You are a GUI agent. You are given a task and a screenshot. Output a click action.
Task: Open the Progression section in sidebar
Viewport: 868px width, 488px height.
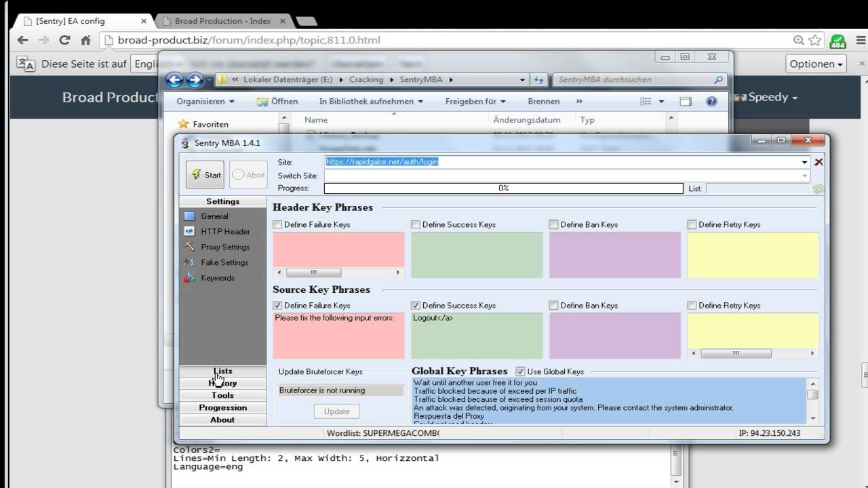[222, 407]
